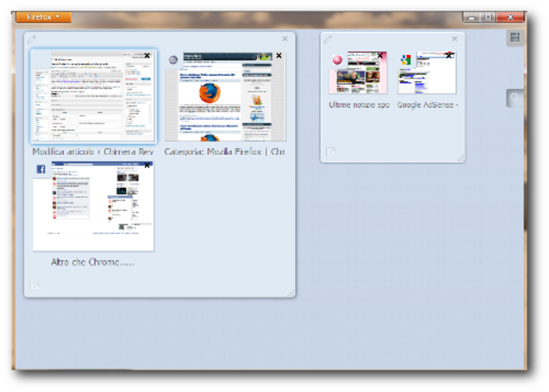Viewport: 549px width, 392px height.
Task: Open the Modifica articolo tab thumbnail
Action: point(94,97)
